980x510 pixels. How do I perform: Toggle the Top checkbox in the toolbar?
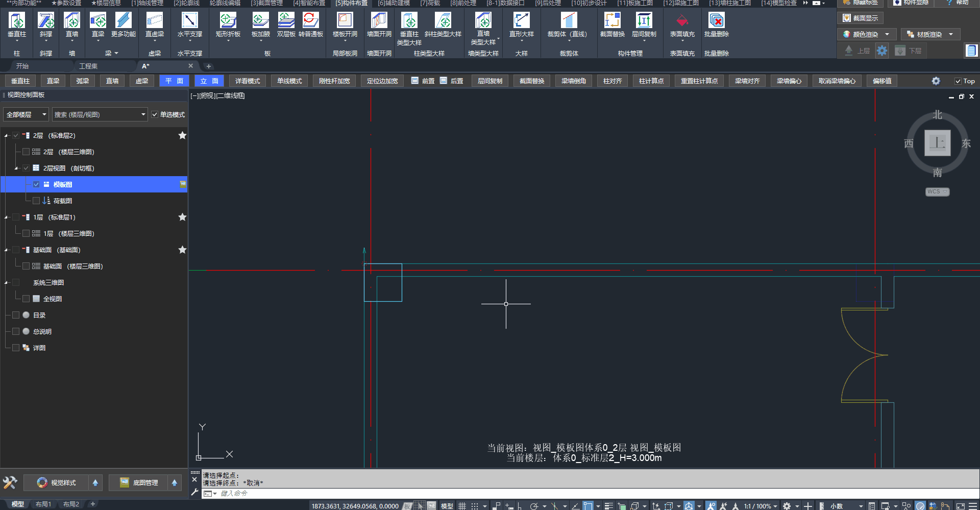tap(958, 81)
